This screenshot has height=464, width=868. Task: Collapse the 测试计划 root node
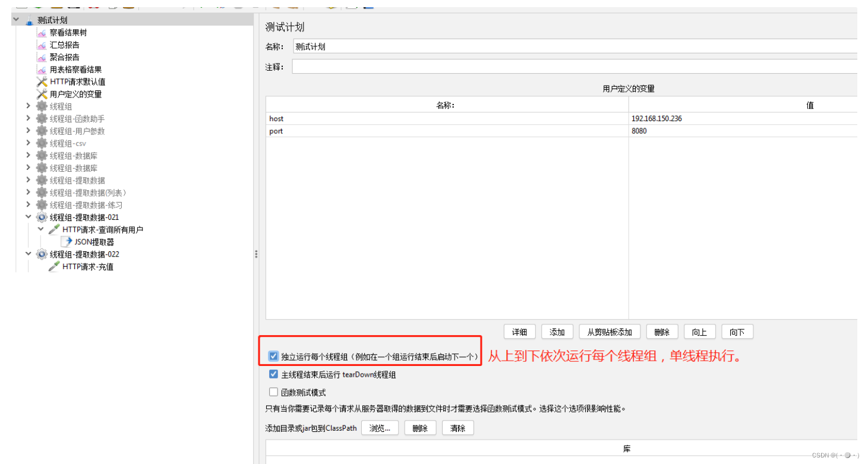[x=16, y=20]
